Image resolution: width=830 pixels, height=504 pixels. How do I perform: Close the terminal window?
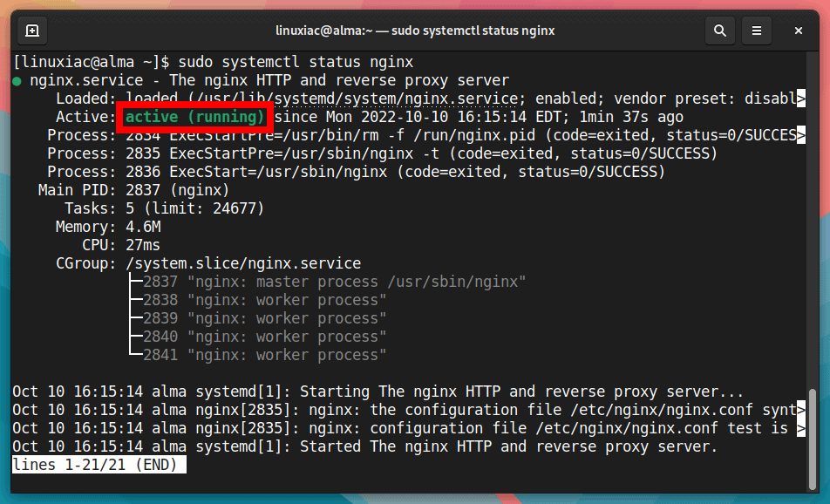[x=799, y=31]
